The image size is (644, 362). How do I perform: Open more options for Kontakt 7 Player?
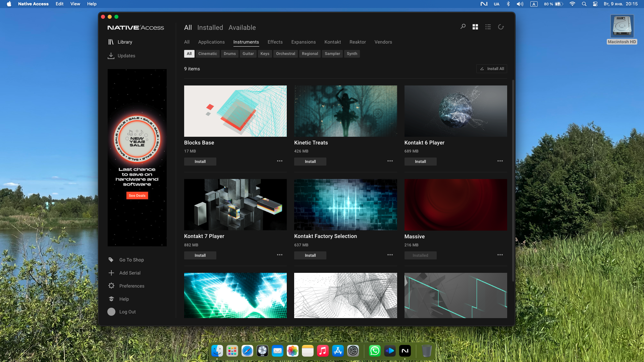tap(280, 255)
